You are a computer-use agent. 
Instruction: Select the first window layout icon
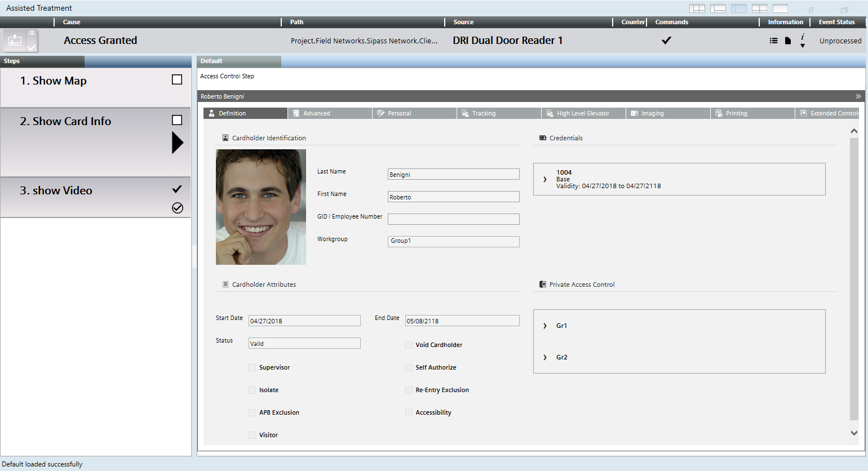pos(697,8)
